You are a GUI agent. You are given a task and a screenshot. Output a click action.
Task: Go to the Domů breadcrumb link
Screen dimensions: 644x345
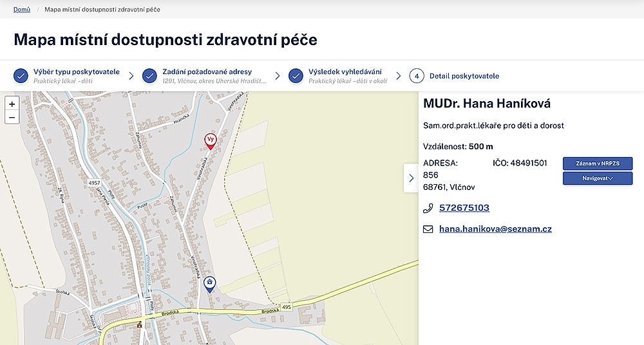pyautogui.click(x=22, y=9)
